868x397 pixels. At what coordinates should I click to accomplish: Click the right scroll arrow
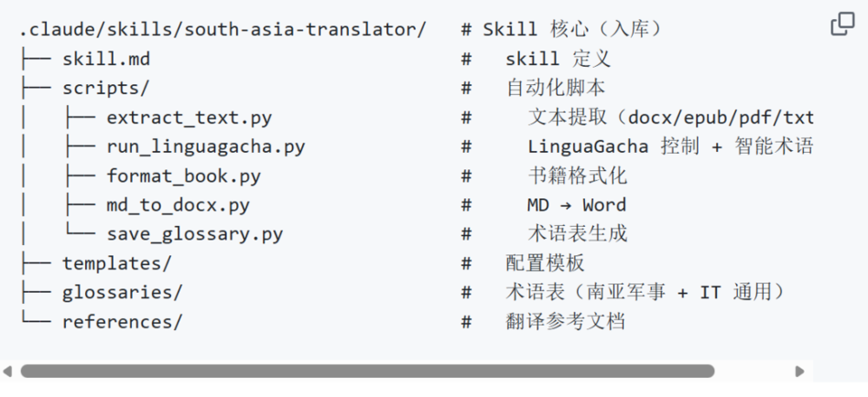(799, 371)
